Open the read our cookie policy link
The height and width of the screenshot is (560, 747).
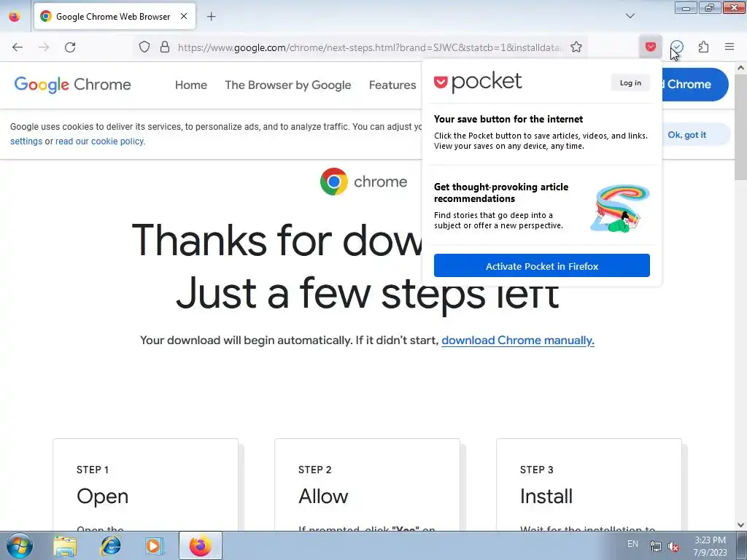click(x=99, y=141)
